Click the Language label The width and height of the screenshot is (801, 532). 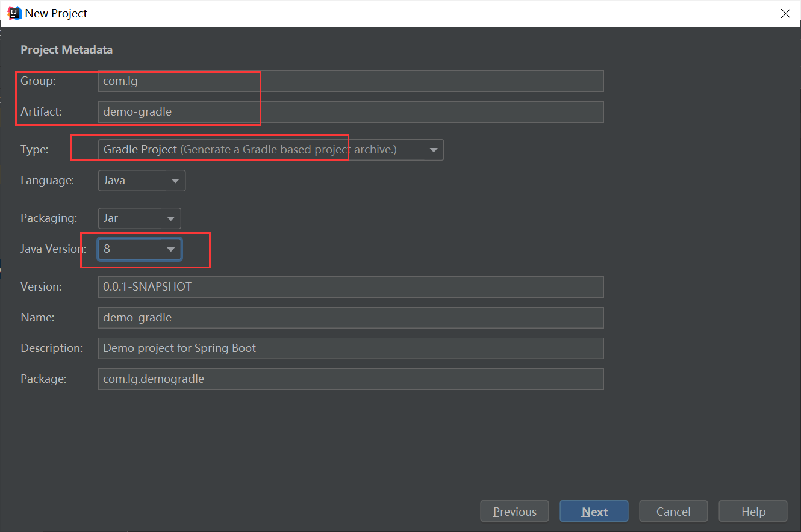point(47,181)
